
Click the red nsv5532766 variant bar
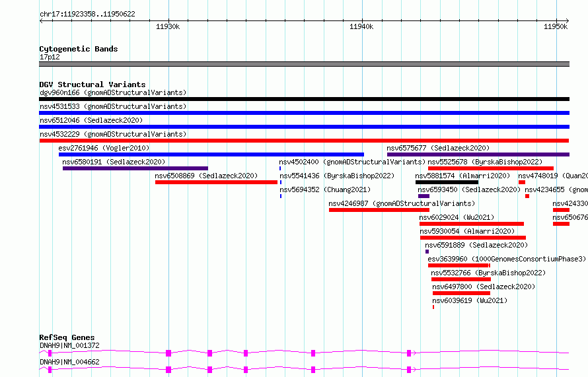click(461, 279)
